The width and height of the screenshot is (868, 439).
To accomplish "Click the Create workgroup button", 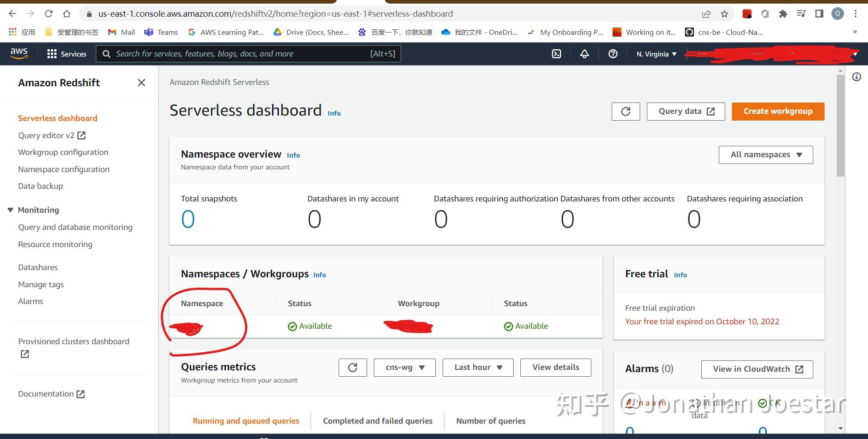I will point(778,111).
